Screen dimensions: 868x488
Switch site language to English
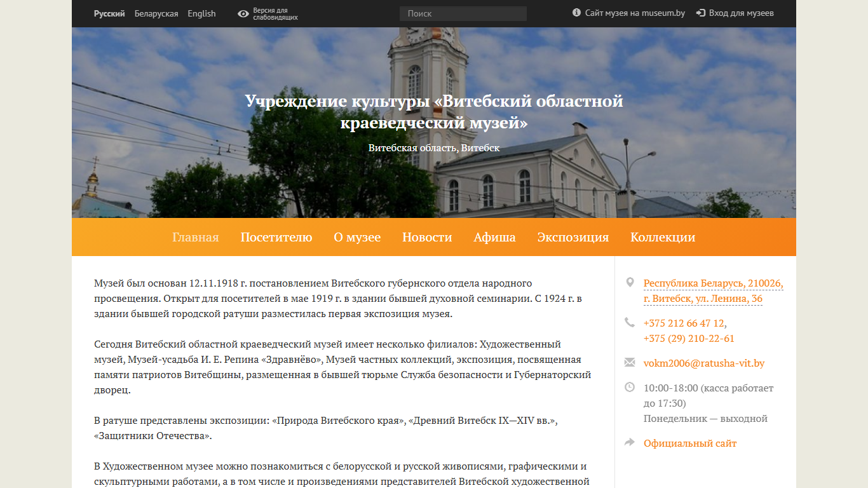(201, 13)
